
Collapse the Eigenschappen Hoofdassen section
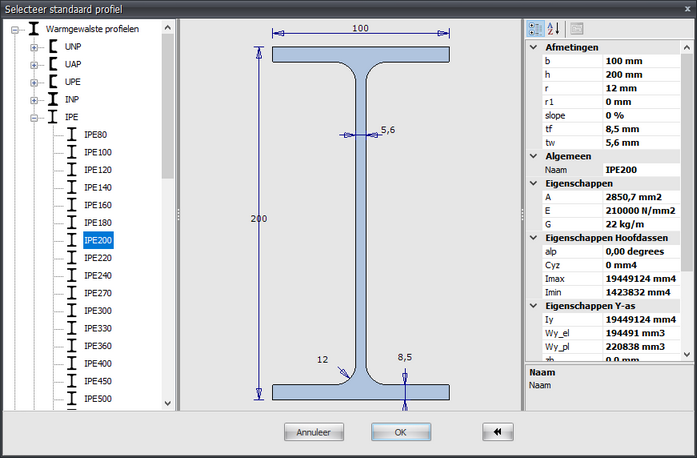[x=533, y=238]
